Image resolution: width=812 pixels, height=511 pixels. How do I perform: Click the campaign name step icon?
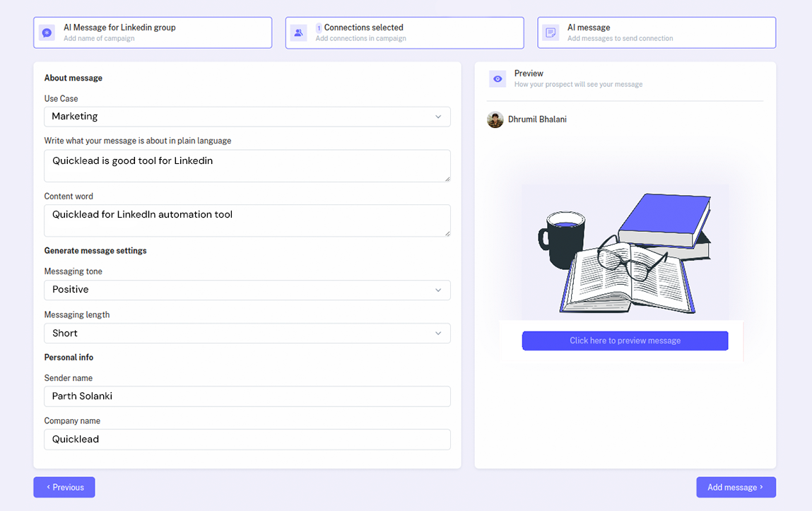point(47,33)
